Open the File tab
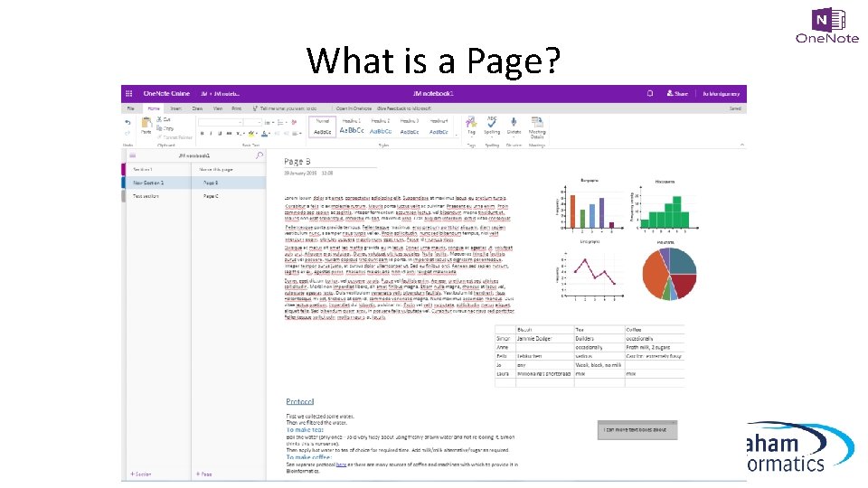 [x=130, y=108]
